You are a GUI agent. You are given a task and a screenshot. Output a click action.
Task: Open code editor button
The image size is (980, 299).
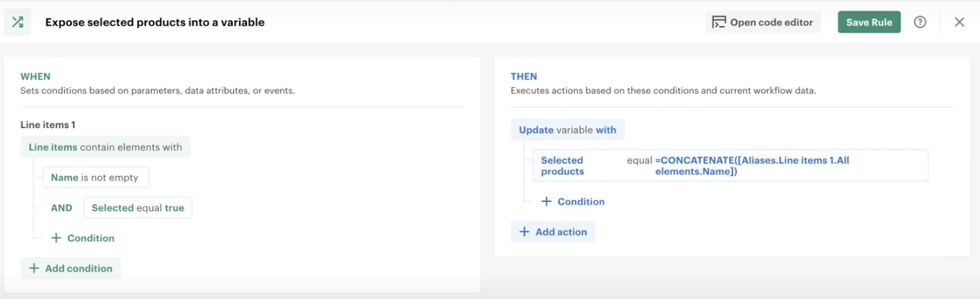pos(764,22)
